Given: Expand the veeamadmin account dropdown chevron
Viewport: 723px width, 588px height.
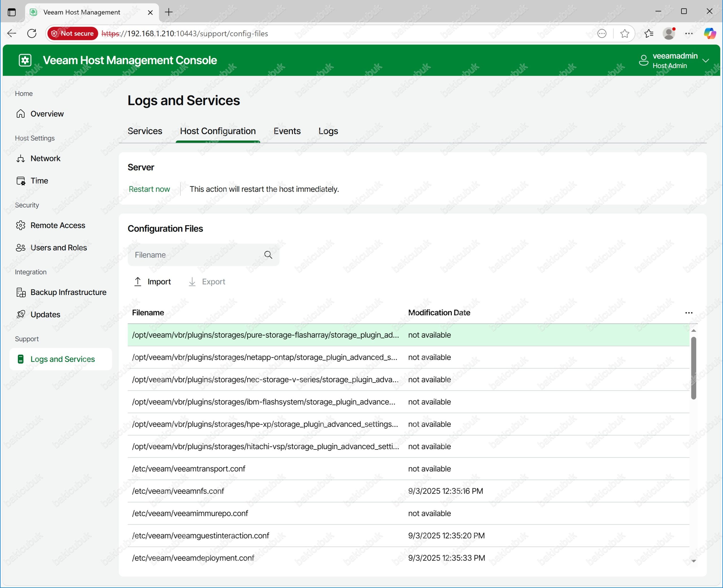Looking at the screenshot, I should 706,61.
